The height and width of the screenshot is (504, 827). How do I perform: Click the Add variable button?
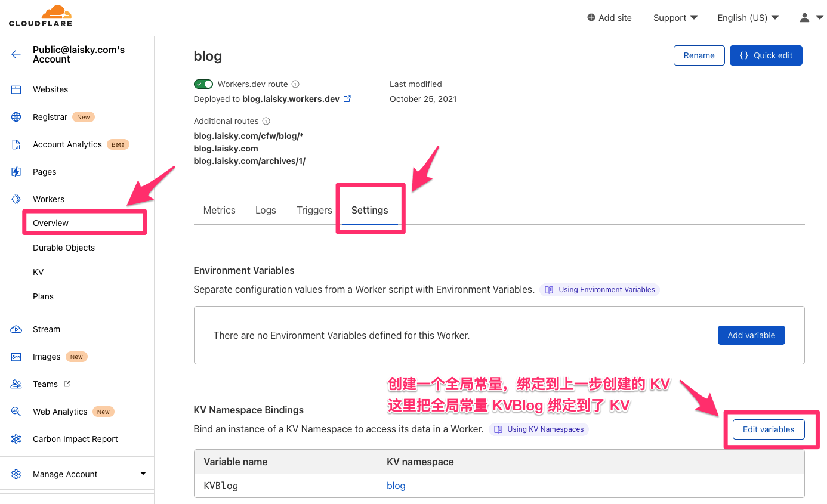(751, 335)
